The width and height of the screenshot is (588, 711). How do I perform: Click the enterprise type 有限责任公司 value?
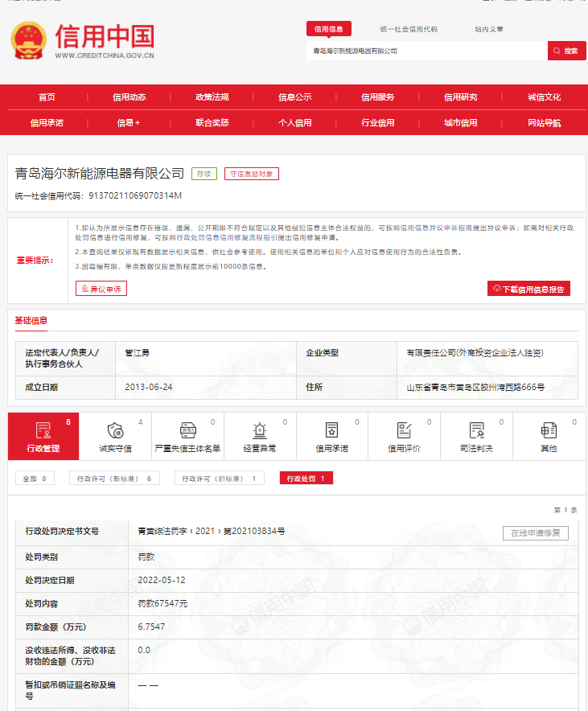tap(475, 353)
